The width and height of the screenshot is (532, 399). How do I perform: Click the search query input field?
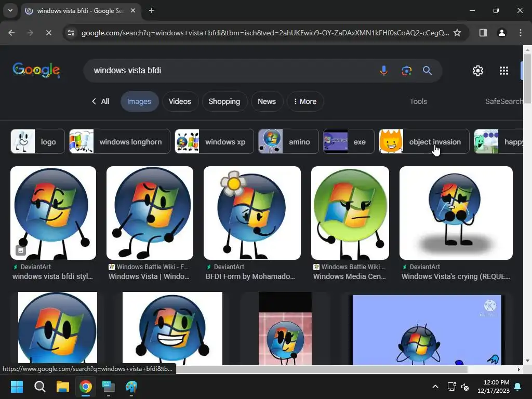click(x=231, y=71)
